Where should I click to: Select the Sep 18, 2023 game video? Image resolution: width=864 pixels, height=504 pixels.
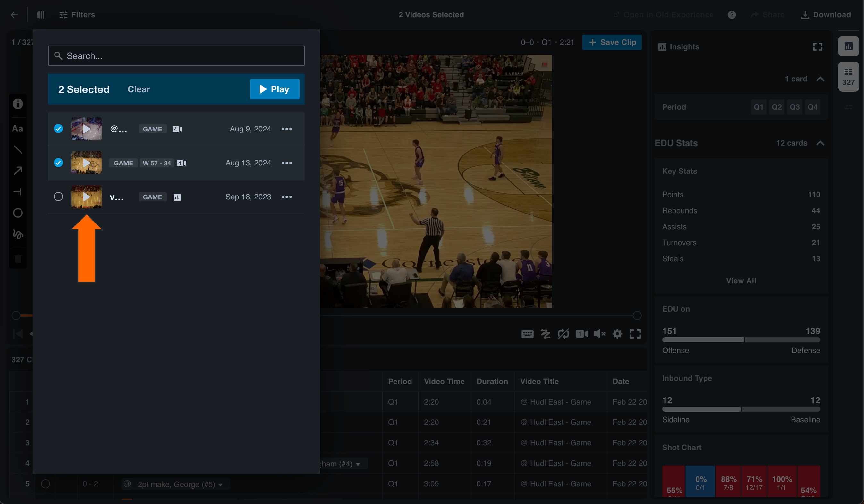tap(58, 197)
